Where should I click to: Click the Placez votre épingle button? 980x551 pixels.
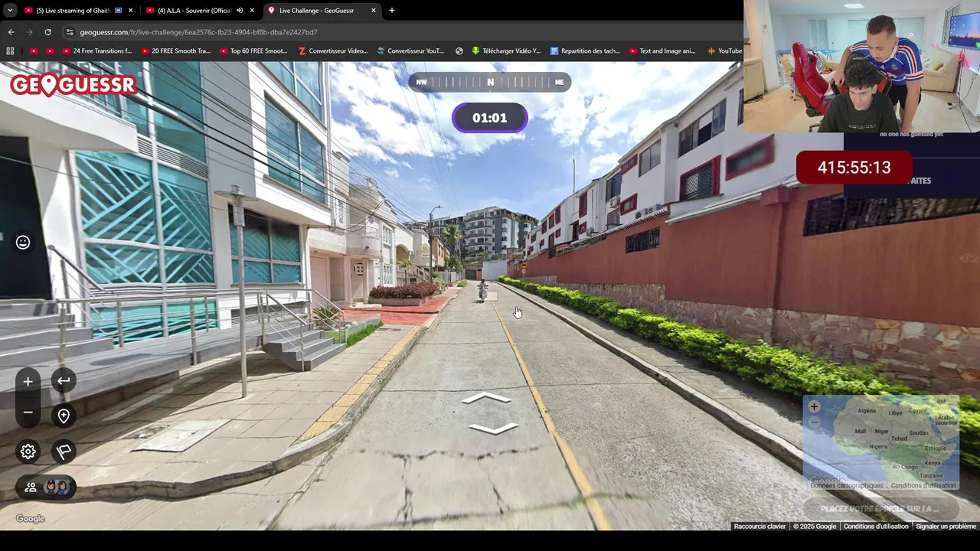880,509
